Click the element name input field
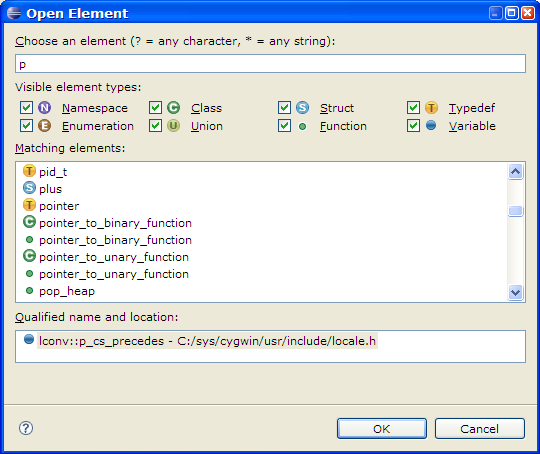 270,64
